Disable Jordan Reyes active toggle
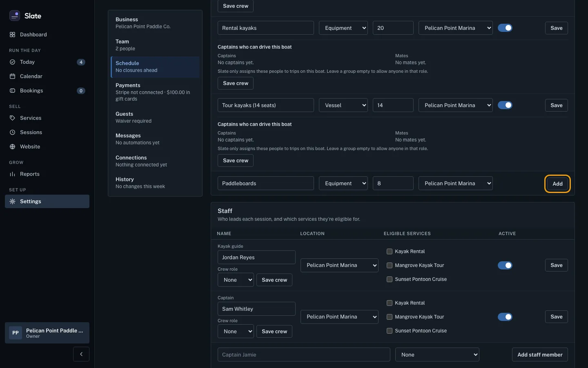 (505, 265)
